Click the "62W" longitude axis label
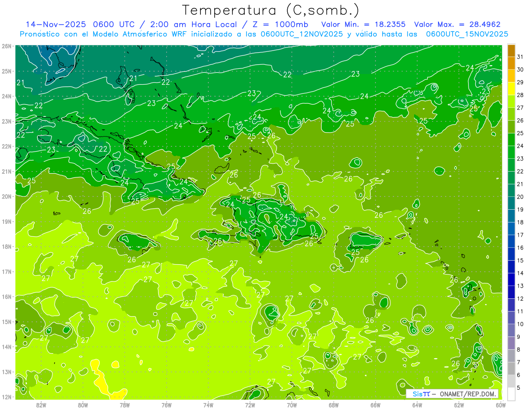The height and width of the screenshot is (411, 532). click(x=459, y=405)
